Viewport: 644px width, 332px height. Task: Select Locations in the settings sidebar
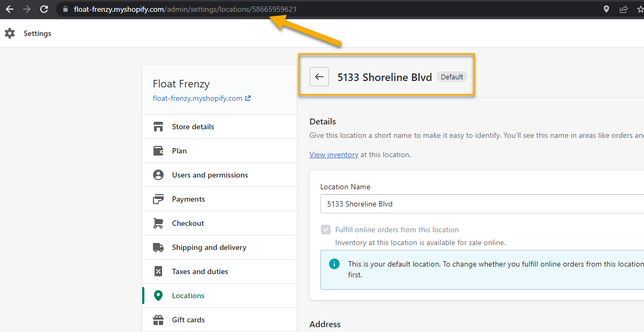[188, 296]
